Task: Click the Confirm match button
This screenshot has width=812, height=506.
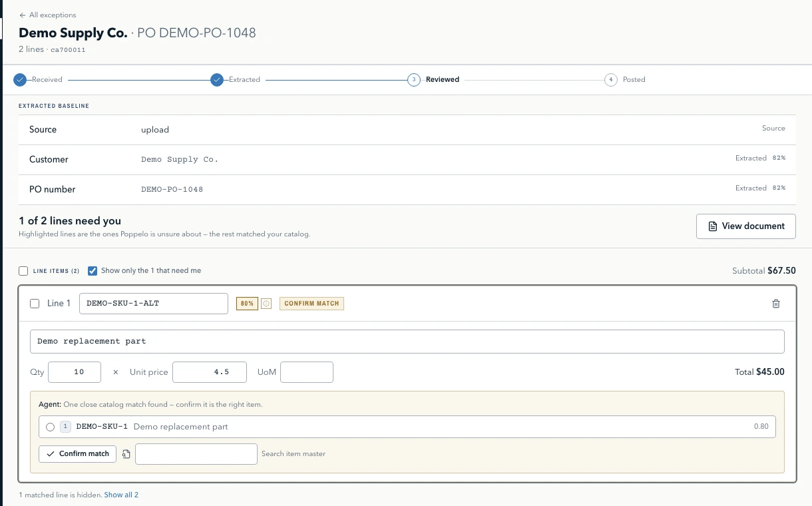Action: 78,454
